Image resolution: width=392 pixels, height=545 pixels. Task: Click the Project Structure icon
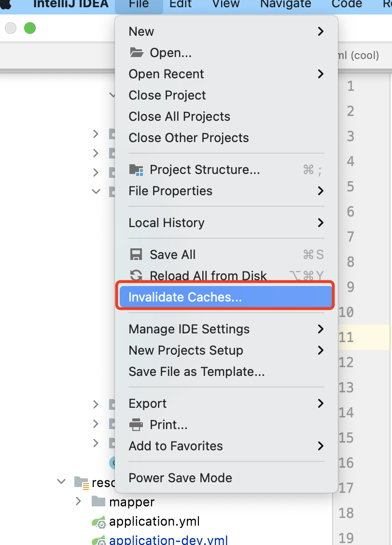(137, 170)
